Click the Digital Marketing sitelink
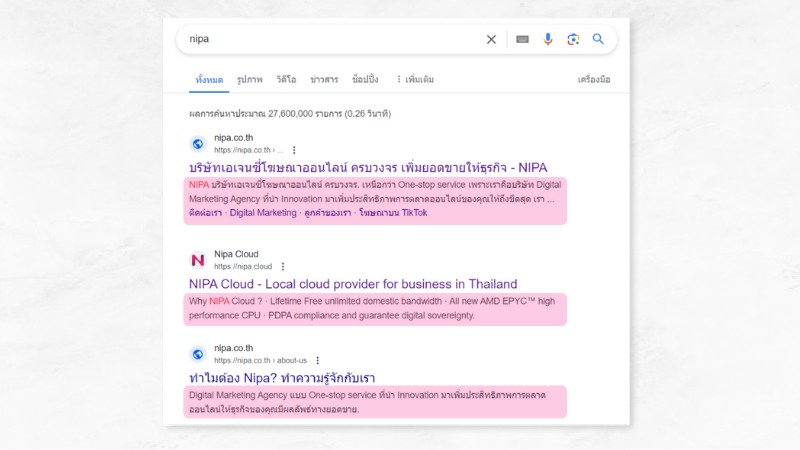 [x=263, y=213]
